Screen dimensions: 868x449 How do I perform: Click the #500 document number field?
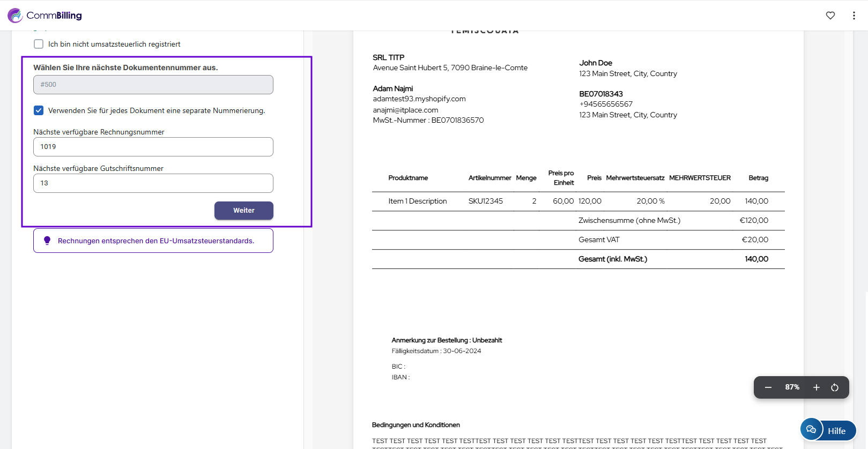click(153, 85)
